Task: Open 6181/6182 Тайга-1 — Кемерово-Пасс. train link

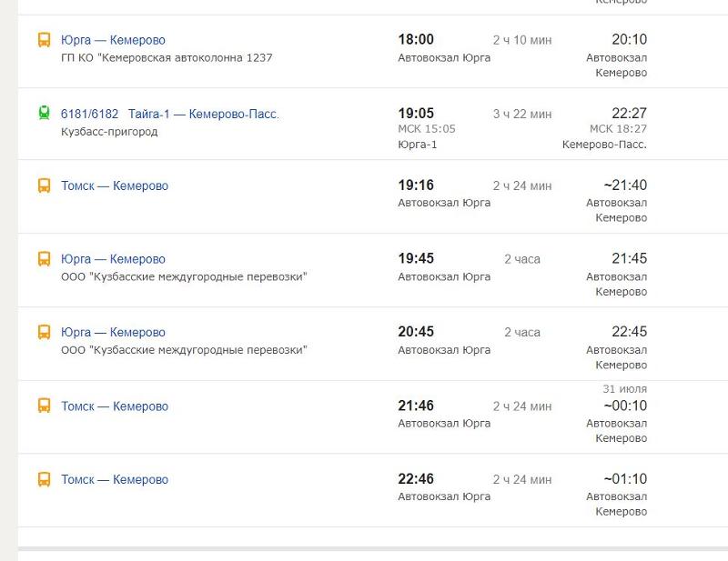Action: coord(170,114)
